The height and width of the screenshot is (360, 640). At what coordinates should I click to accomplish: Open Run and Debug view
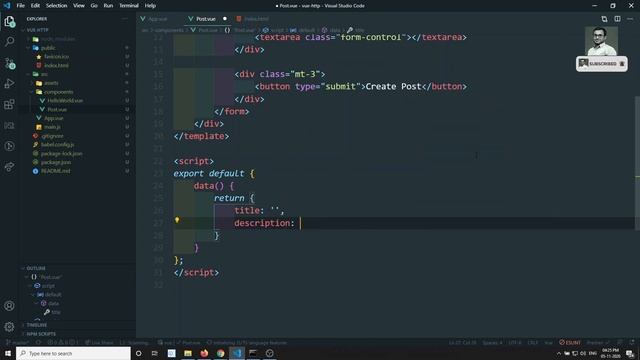(x=9, y=83)
